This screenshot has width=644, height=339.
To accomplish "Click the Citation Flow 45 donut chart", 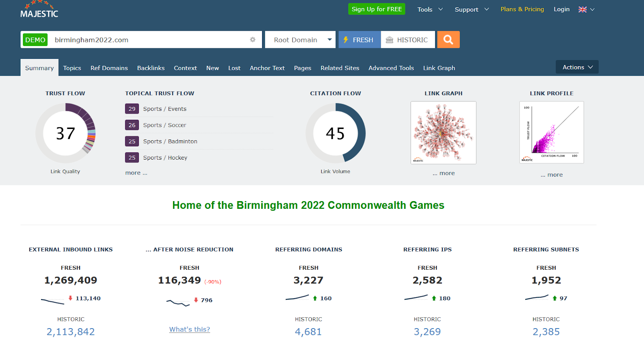I will pyautogui.click(x=335, y=133).
